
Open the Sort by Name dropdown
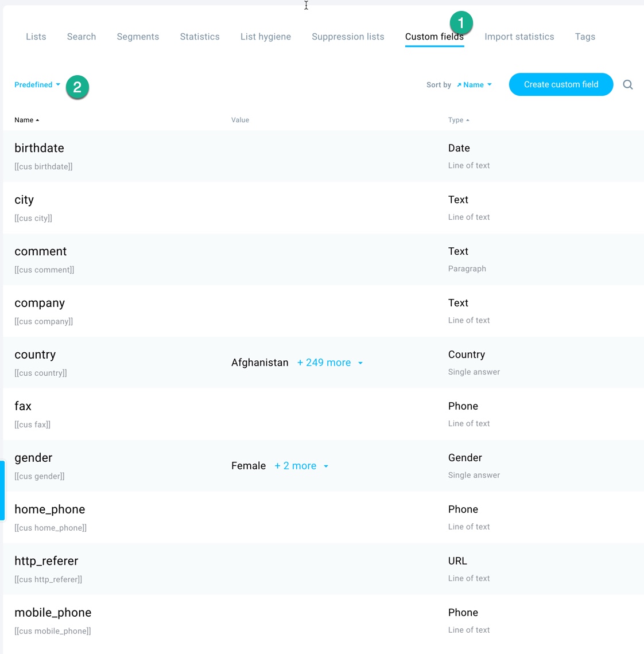pos(474,85)
